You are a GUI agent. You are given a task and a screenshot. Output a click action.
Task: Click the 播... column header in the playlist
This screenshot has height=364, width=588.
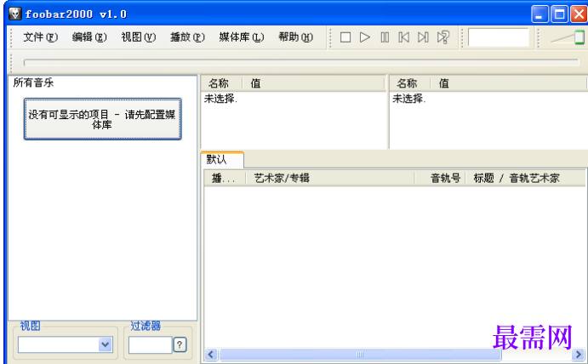pyautogui.click(x=225, y=179)
